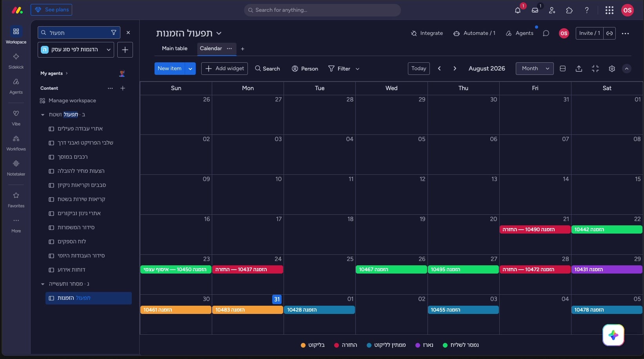
Task: Add a new board view tab
Action: [x=242, y=49]
